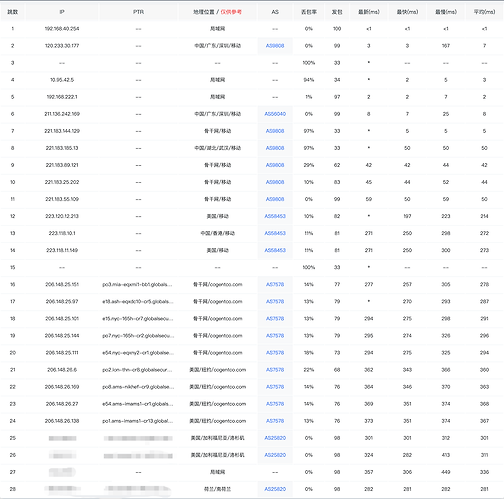The width and height of the screenshot is (504, 499).
Task: Click the 平均(ms) column header
Action: pyautogui.click(x=484, y=12)
